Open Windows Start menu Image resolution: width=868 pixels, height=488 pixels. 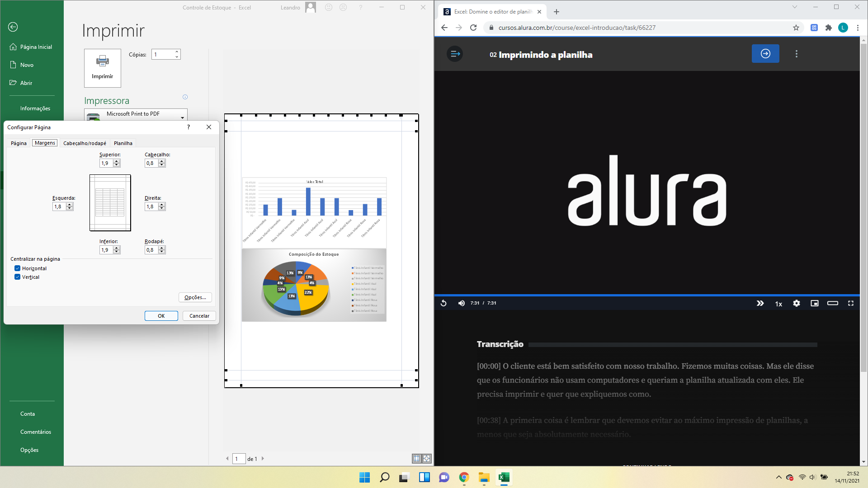point(364,477)
